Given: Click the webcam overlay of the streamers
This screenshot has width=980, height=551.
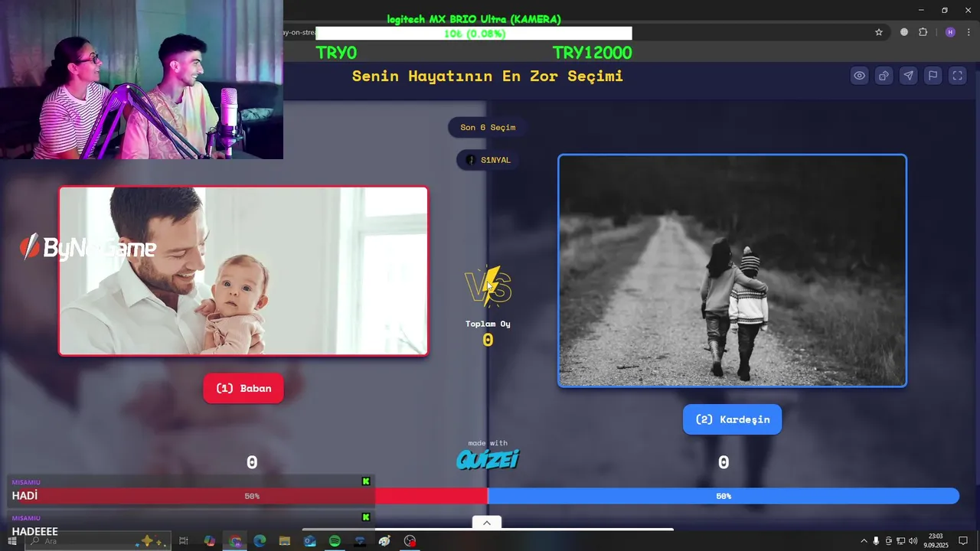Looking at the screenshot, I should click(x=142, y=80).
